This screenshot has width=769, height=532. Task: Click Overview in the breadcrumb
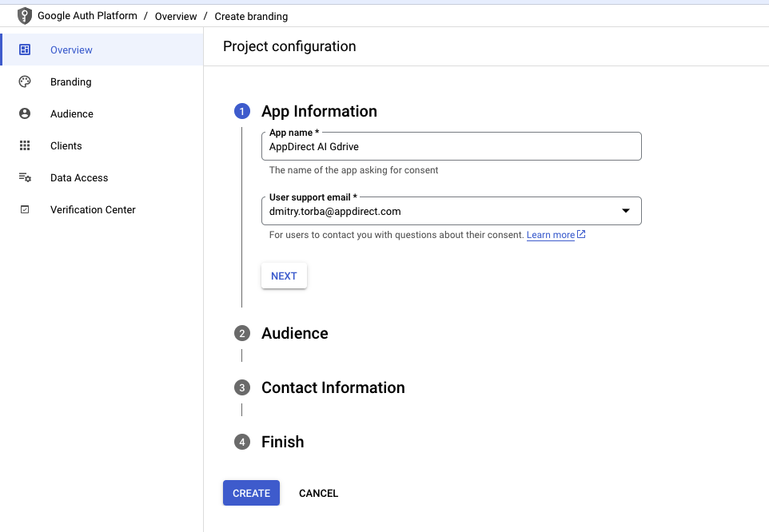pos(176,16)
